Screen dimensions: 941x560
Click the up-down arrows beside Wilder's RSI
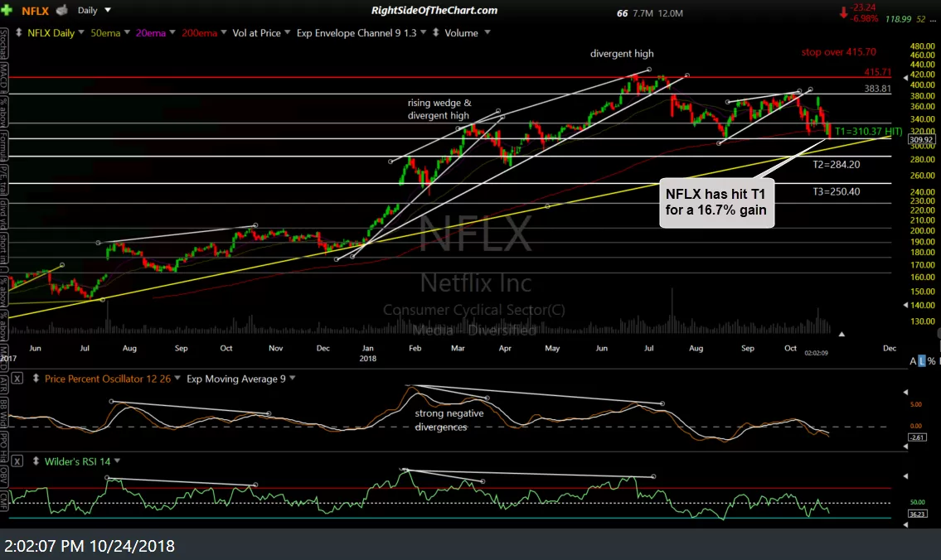point(36,461)
